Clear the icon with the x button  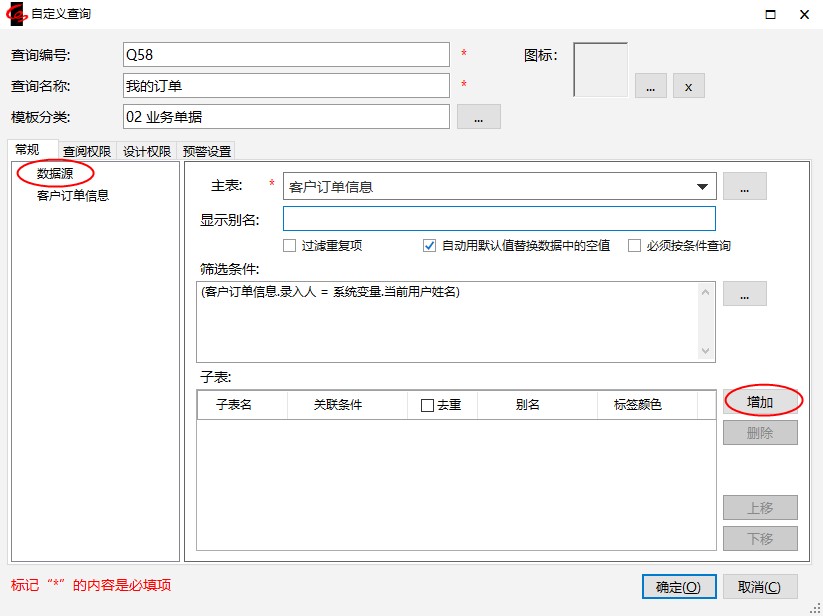(x=688, y=86)
